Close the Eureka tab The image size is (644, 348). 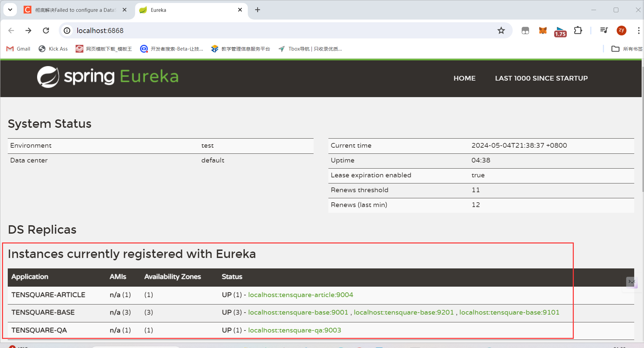pos(240,10)
